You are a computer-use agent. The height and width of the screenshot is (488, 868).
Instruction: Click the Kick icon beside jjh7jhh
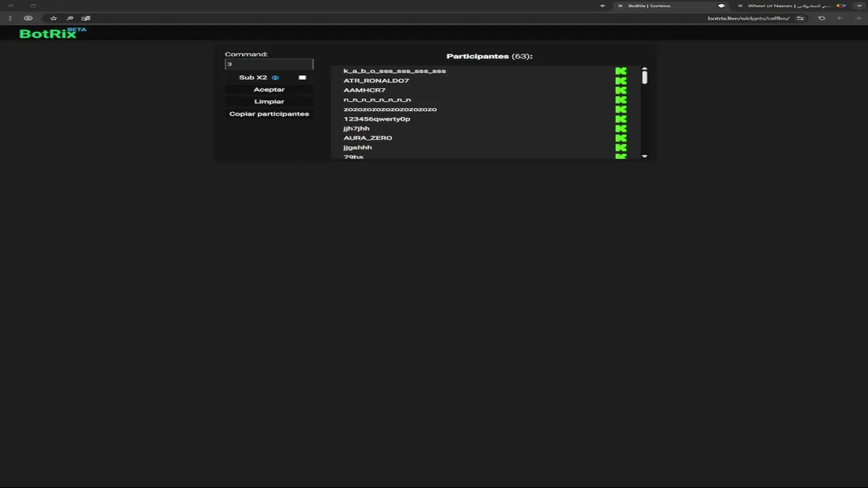point(620,128)
